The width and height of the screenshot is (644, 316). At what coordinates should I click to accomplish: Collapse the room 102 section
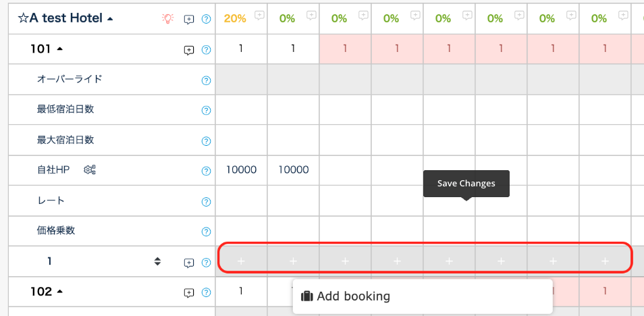(59, 292)
